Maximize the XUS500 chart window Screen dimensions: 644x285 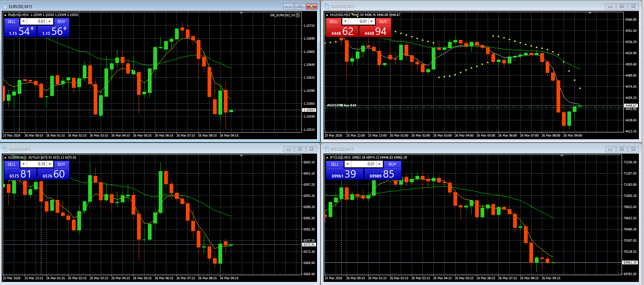(x=300, y=149)
